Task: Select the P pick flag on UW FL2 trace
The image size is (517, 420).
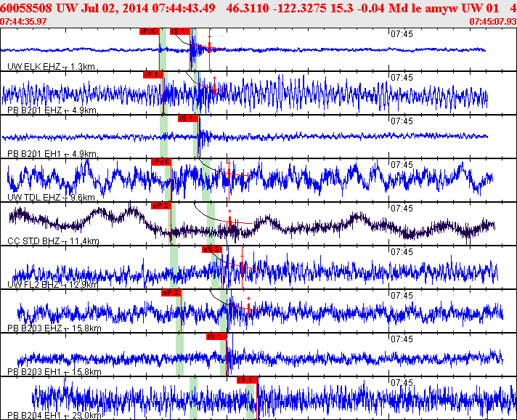Action: click(211, 249)
